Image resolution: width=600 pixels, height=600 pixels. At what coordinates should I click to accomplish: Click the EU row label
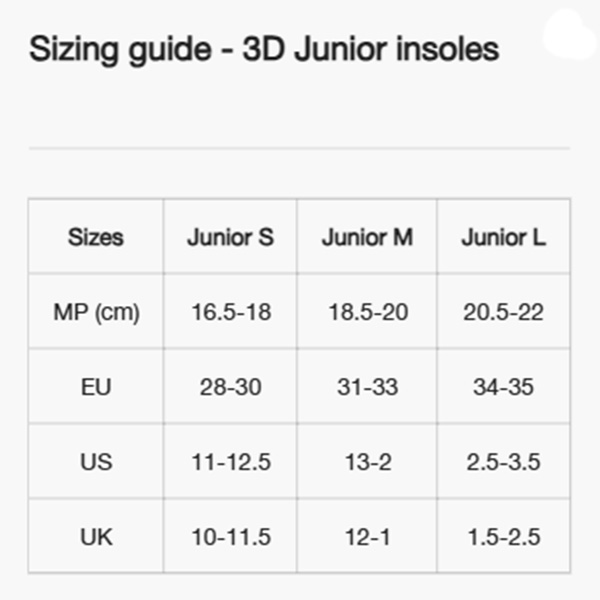point(96,387)
